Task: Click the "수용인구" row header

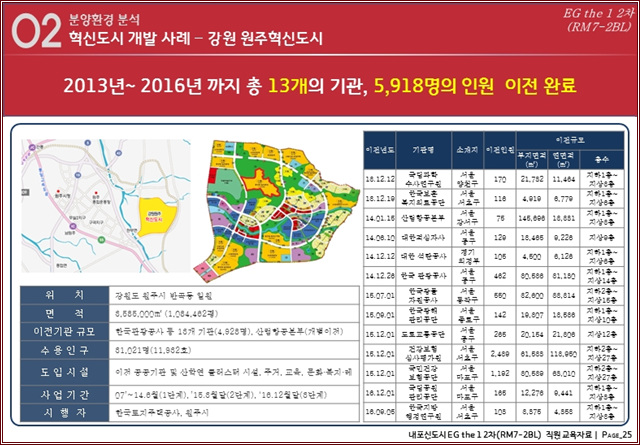Action: (x=64, y=350)
